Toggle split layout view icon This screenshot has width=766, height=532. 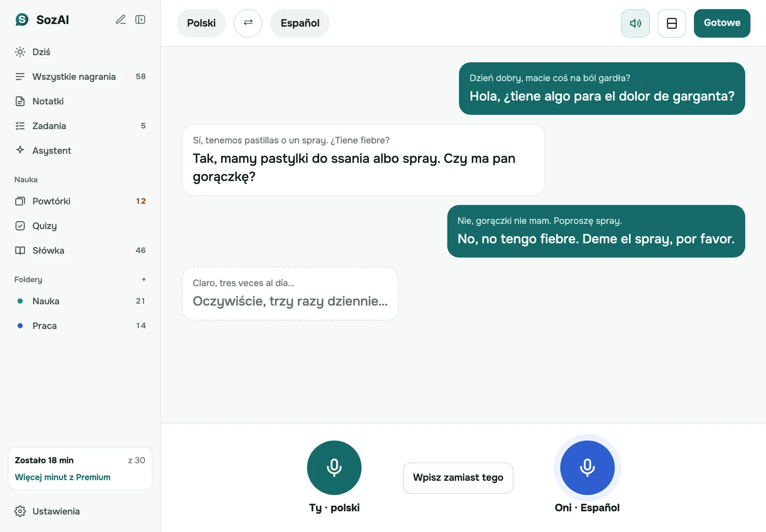coord(672,23)
